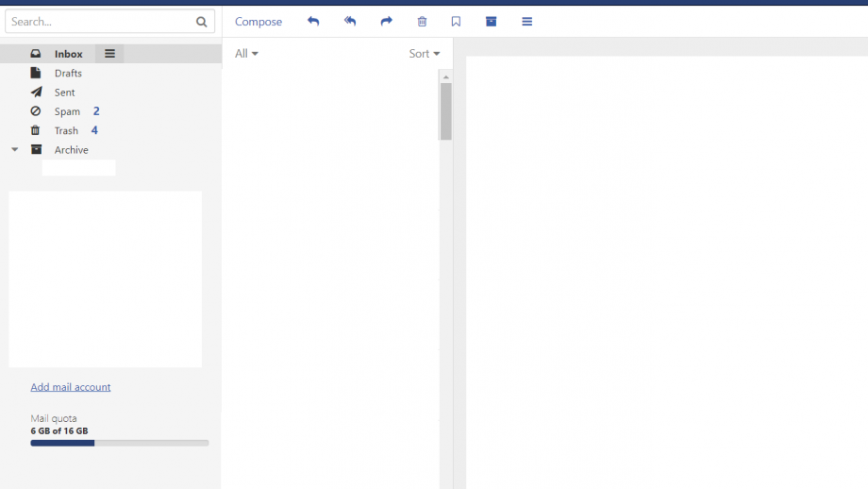Click the '6 GB of 16 GB' quota text
This screenshot has width=868, height=489.
[x=59, y=430]
